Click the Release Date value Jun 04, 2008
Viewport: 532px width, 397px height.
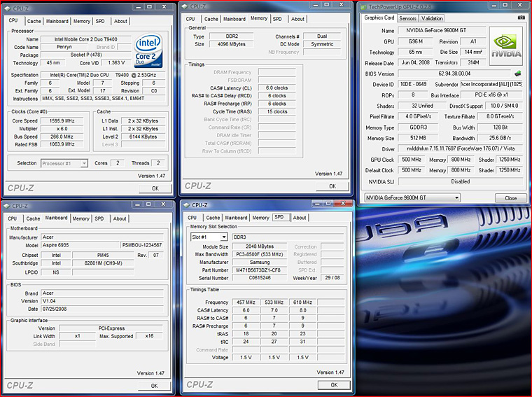pos(415,62)
